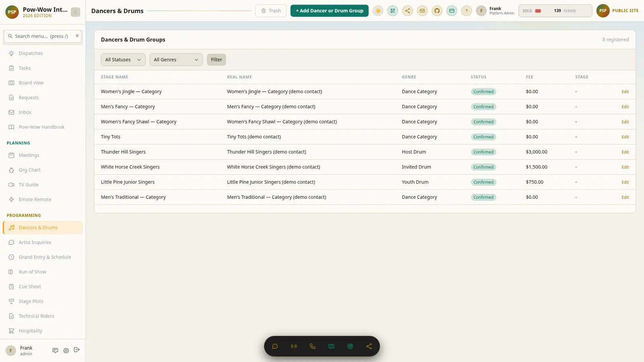This screenshot has height=362, width=644.
Task: Click the 8 registered count label
Action: pyautogui.click(x=615, y=39)
